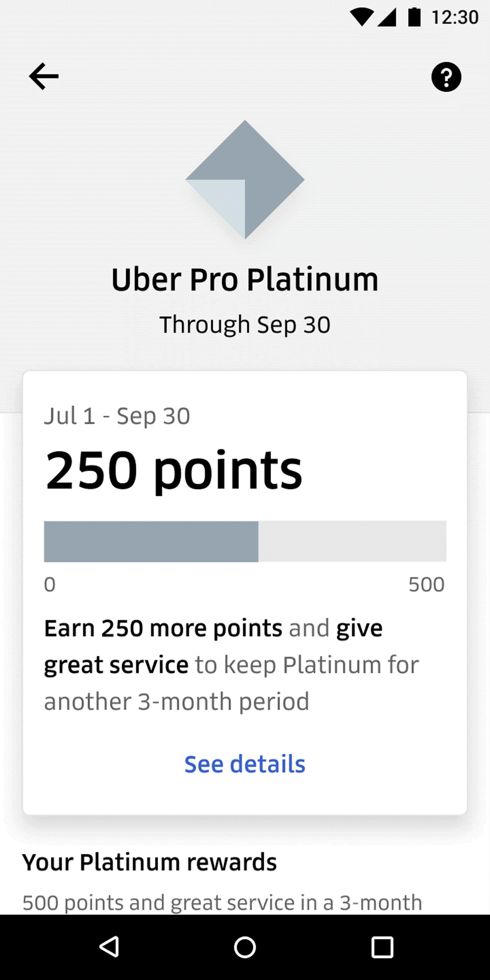Tap the 500 points goal label
The image size is (490, 980).
[426, 584]
